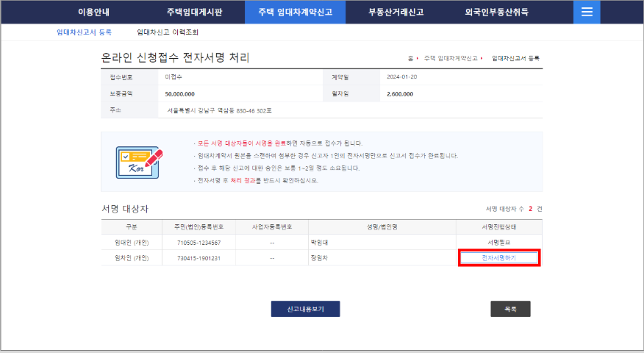644x353 pixels.
Task: Click the 구분 column header
Action: 132,227
